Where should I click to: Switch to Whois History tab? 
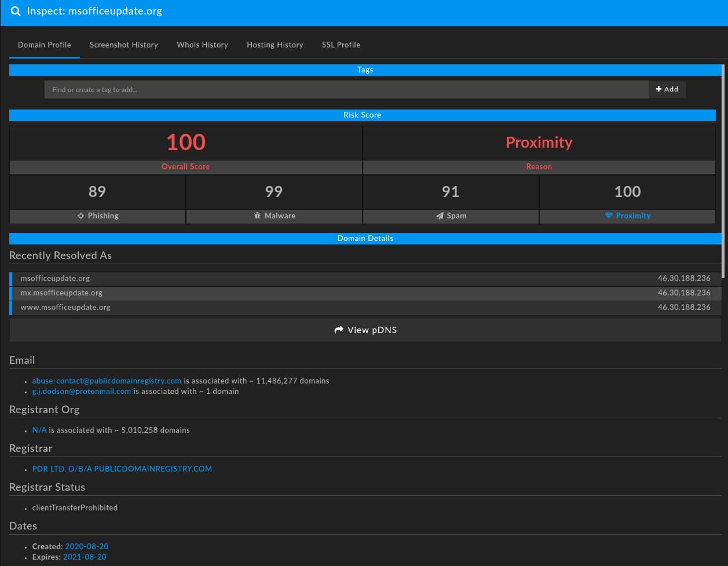202,45
